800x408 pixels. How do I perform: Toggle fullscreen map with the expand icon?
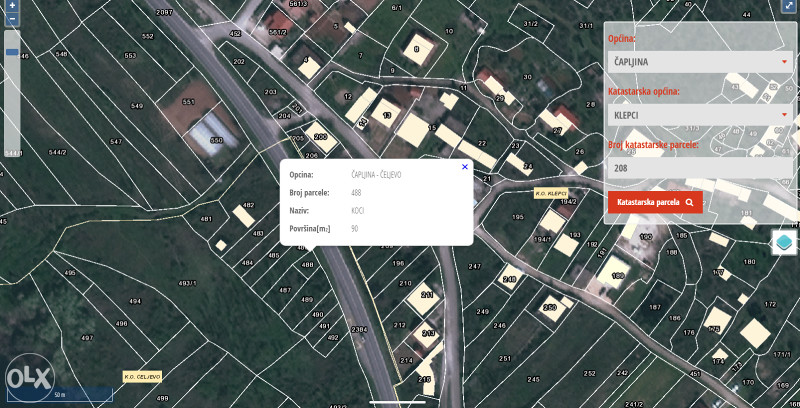[788, 6]
